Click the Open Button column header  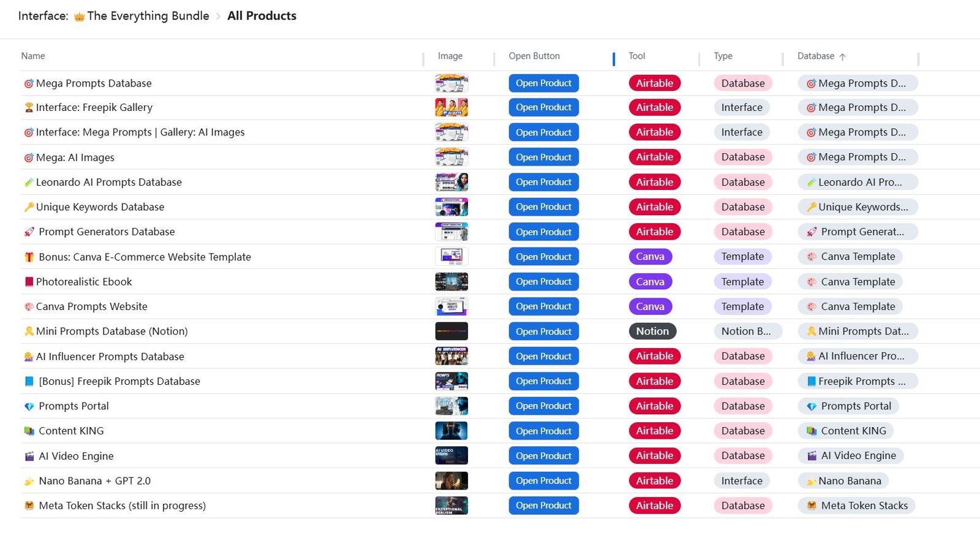534,56
